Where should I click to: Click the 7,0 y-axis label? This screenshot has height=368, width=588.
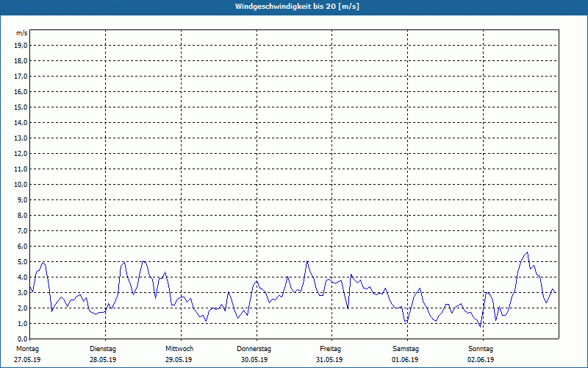tap(22, 230)
